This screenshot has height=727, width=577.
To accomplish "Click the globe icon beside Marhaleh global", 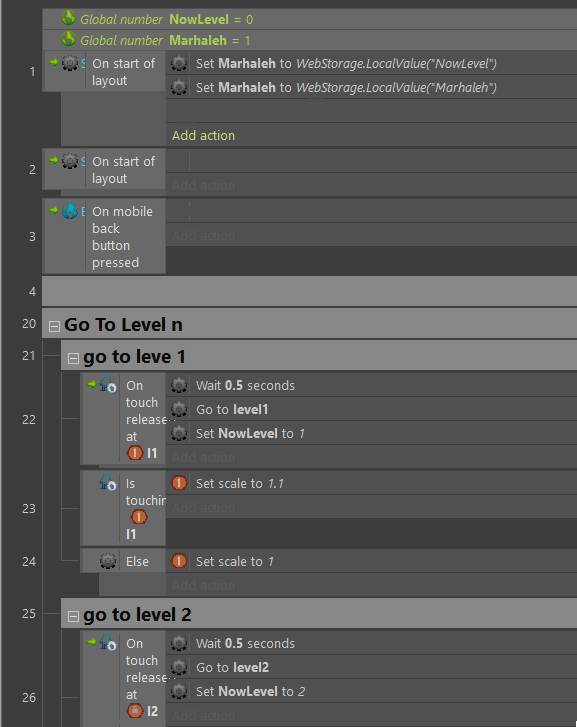I will 68,39.
